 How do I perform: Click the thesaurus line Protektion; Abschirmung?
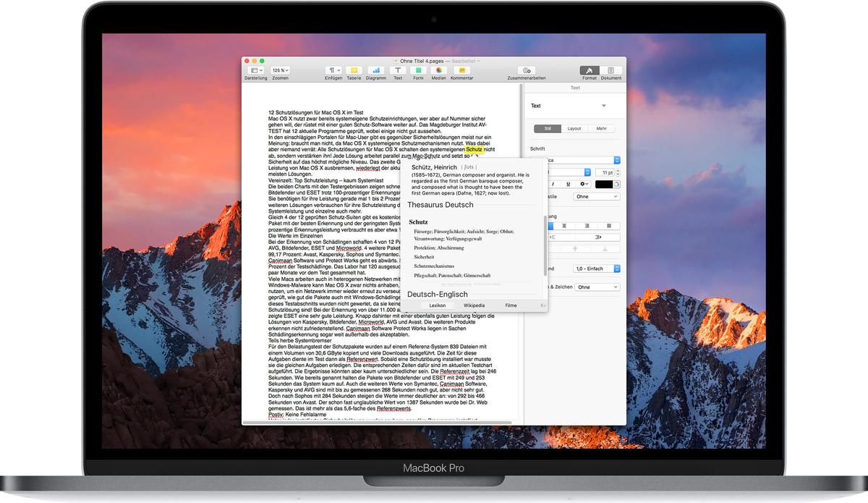pos(439,248)
